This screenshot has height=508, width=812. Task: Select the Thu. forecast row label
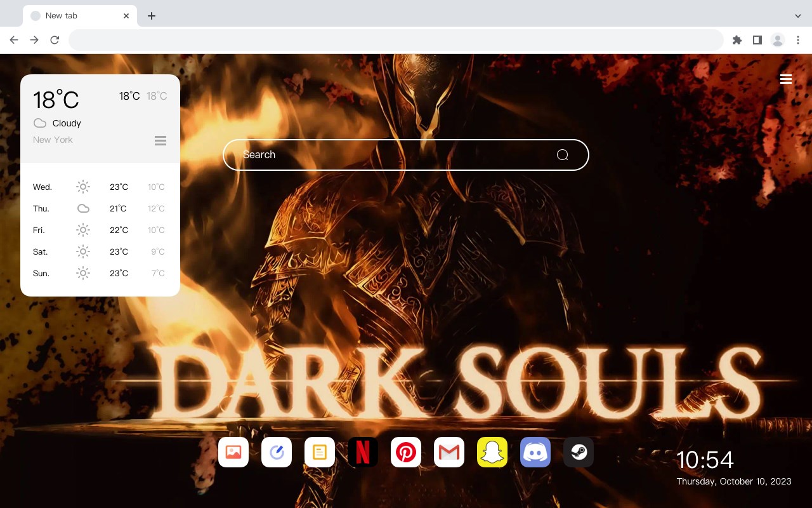point(41,209)
